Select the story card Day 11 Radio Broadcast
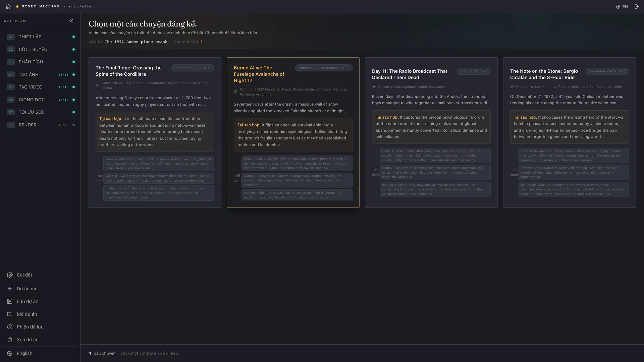The width and height of the screenshot is (644, 362). click(431, 132)
